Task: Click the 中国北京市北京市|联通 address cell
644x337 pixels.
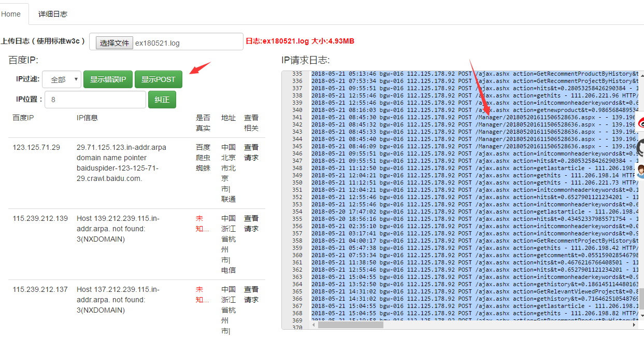Action: pos(228,173)
